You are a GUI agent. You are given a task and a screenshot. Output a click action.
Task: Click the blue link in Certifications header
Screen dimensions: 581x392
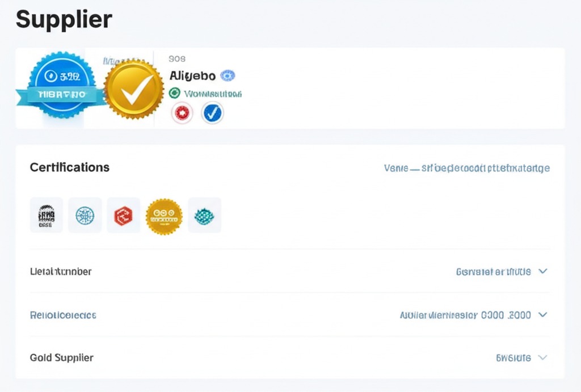[x=466, y=168]
